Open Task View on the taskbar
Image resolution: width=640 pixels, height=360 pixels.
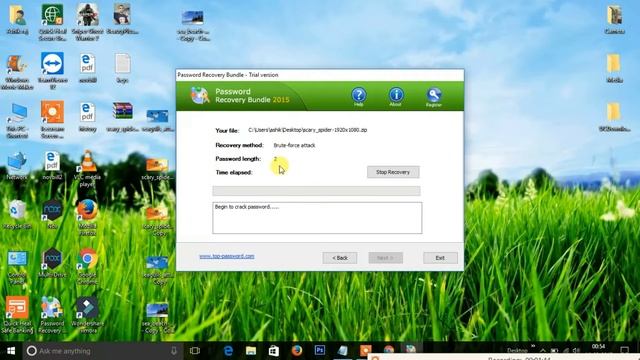[x=195, y=351]
